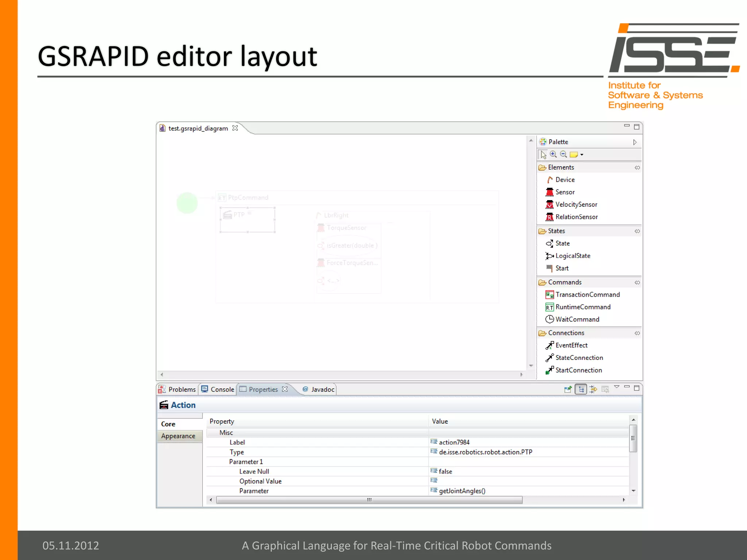Pin the States drawer open
747x560 pixels.
pos(637,231)
